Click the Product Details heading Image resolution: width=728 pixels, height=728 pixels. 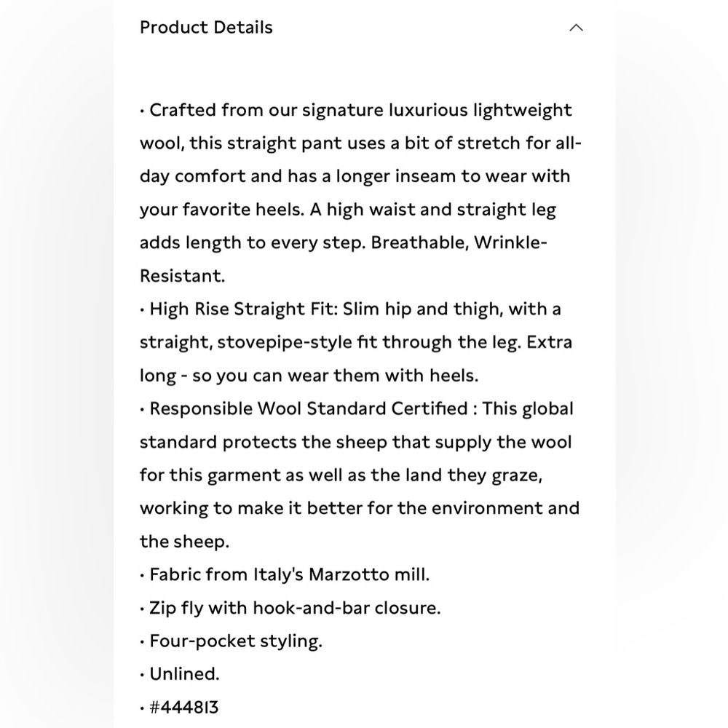coord(206,28)
